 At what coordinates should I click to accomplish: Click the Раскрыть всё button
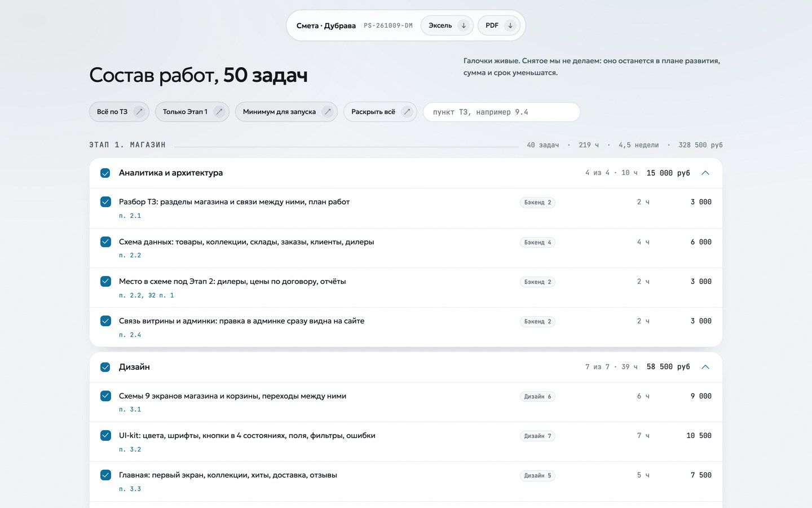pyautogui.click(x=380, y=112)
